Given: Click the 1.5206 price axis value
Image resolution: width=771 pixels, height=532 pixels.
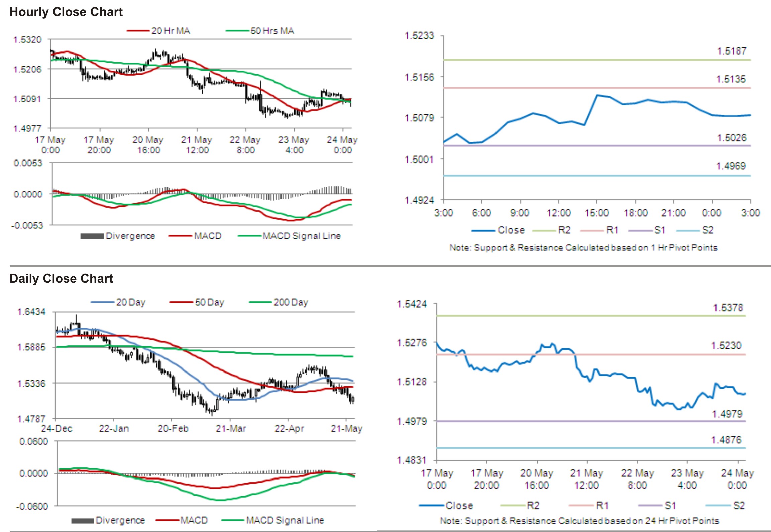Looking at the screenshot, I should (x=27, y=69).
